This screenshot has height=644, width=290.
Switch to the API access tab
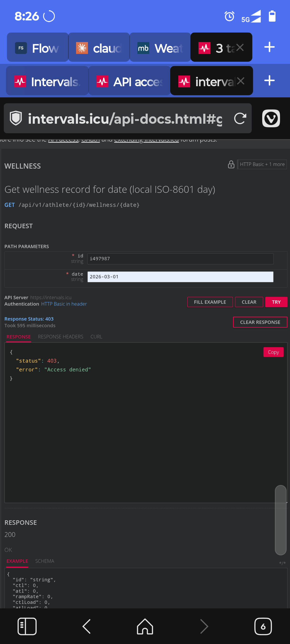tap(129, 81)
